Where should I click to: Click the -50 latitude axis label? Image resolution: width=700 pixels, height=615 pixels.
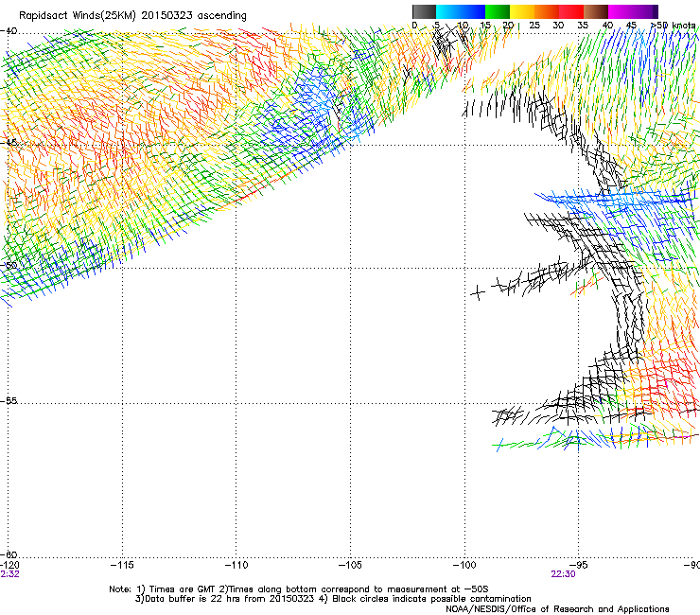pyautogui.click(x=9, y=265)
